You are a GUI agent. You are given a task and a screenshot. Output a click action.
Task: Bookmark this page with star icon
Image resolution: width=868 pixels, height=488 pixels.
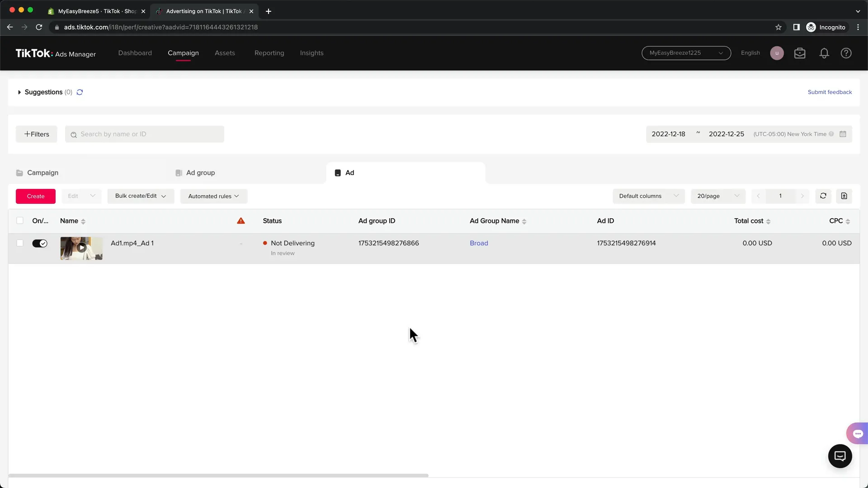pyautogui.click(x=778, y=27)
